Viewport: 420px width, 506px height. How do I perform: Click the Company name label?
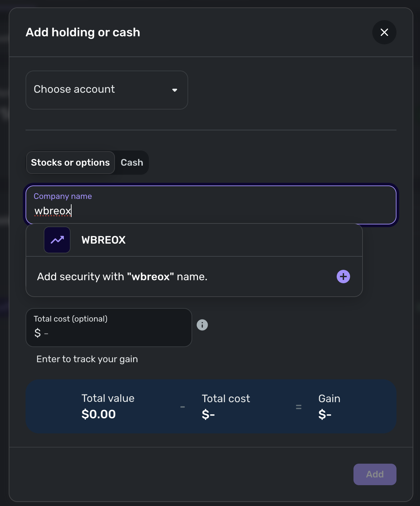tap(63, 196)
